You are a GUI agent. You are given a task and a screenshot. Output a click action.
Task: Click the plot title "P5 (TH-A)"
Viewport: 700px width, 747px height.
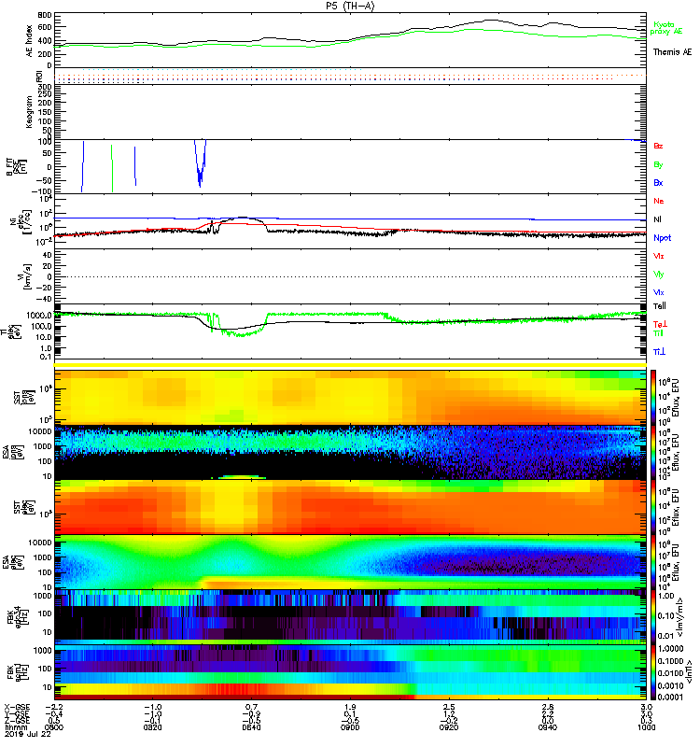(350, 6)
